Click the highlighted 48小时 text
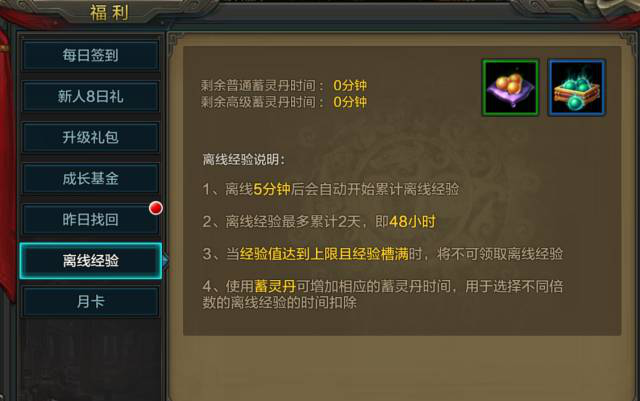Screen dimensions: 640x401 pyautogui.click(x=413, y=222)
